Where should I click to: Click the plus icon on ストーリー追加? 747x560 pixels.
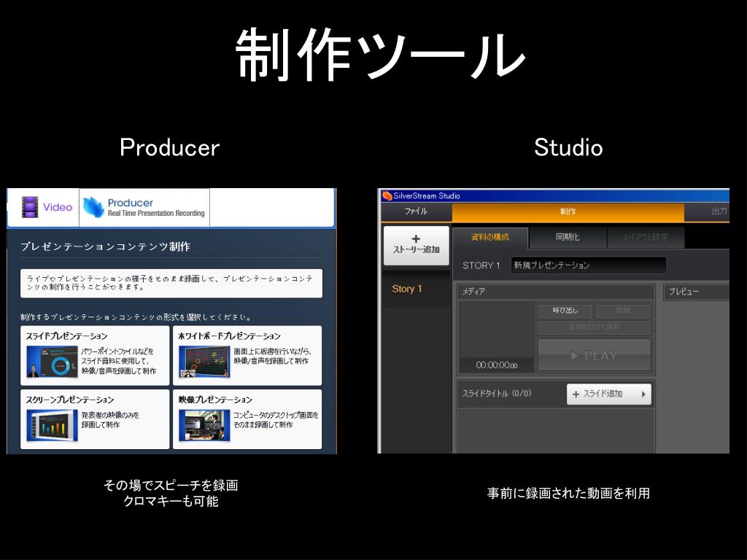(x=416, y=238)
